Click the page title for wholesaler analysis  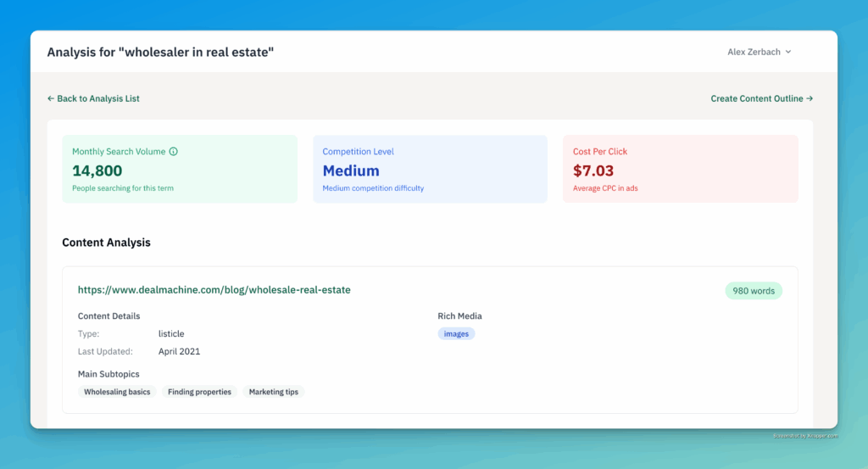[160, 53]
